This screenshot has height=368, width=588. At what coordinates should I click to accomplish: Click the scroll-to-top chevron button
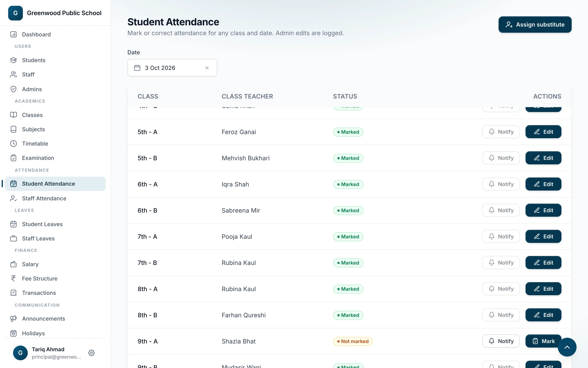click(567, 347)
